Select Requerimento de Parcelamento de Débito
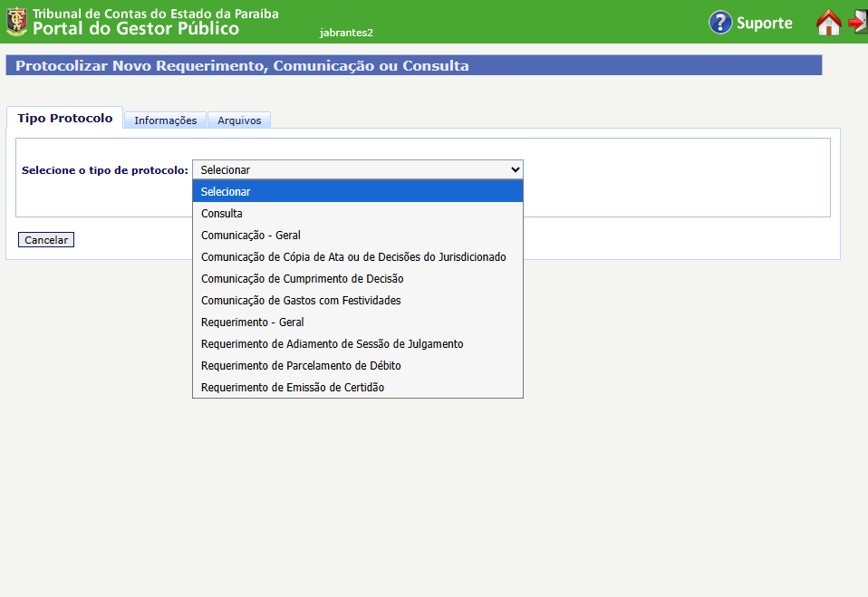The height and width of the screenshot is (597, 868). [358, 366]
